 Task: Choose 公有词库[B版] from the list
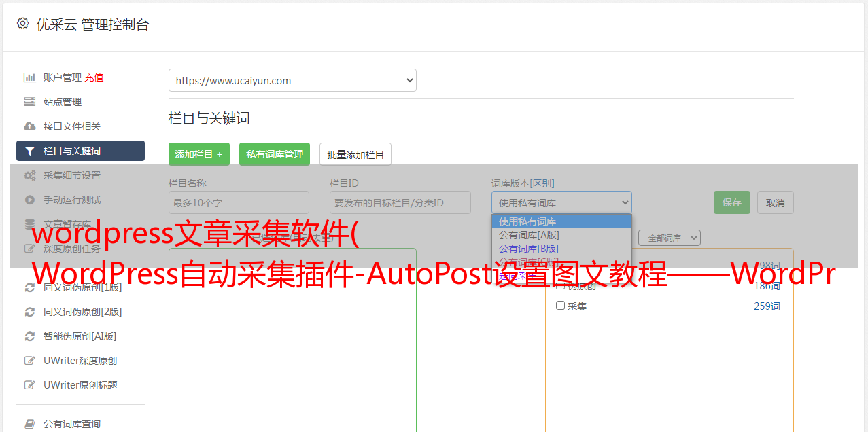(561, 249)
